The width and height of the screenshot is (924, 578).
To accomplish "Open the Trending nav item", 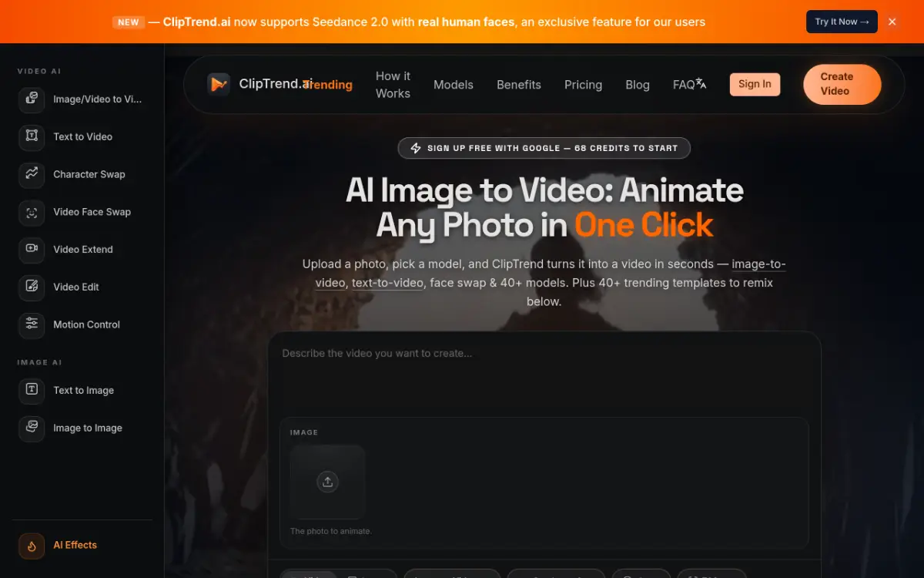I will tap(330, 85).
